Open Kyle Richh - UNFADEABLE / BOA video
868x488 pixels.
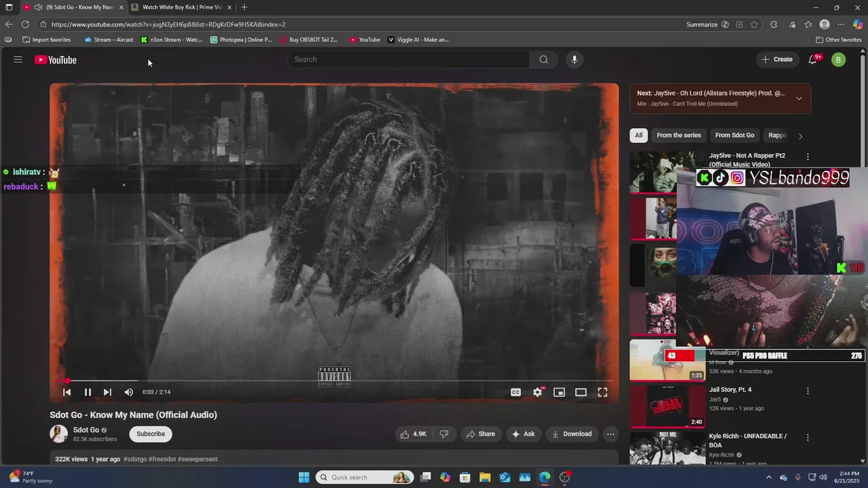748,441
